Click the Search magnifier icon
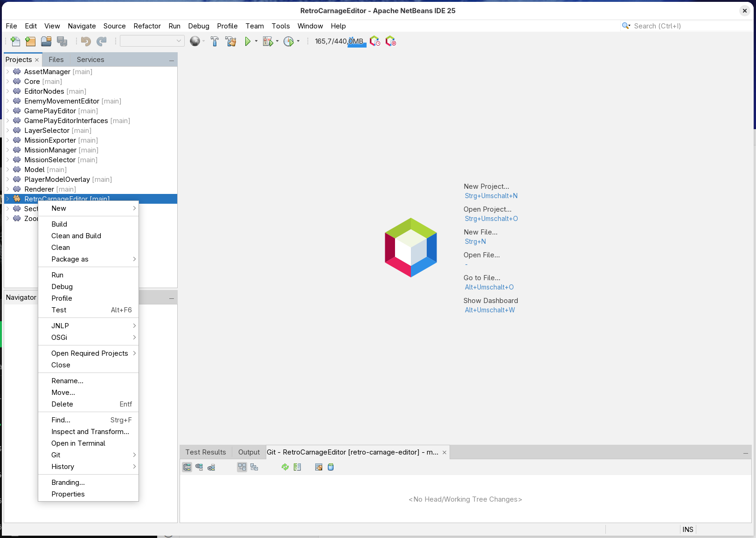Image resolution: width=756 pixels, height=538 pixels. (x=626, y=26)
